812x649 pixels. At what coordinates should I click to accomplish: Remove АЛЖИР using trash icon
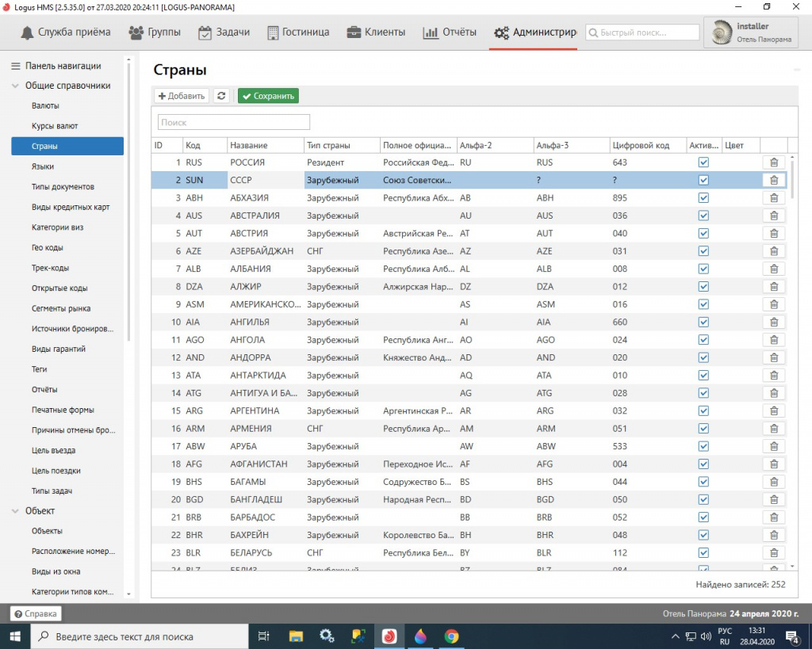tap(774, 287)
